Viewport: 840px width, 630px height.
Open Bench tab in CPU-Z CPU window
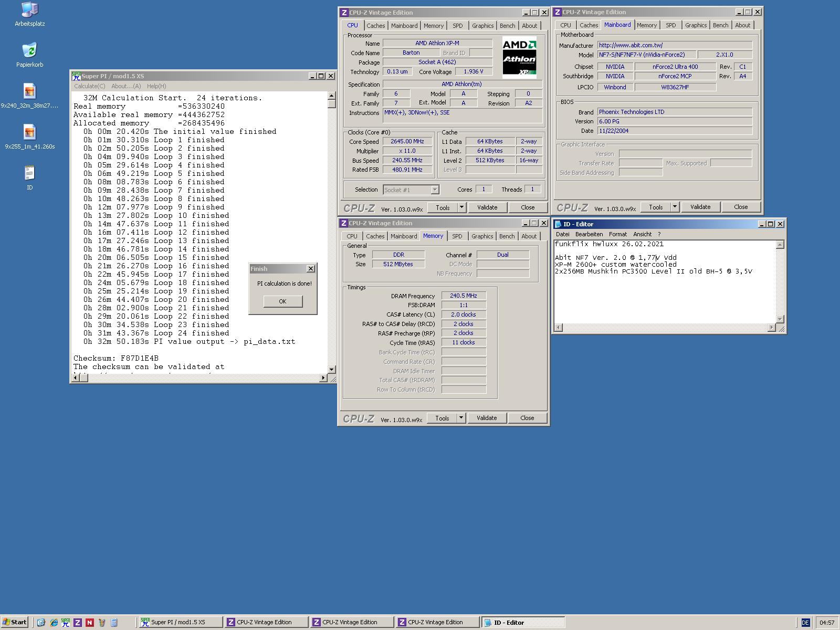pos(507,26)
